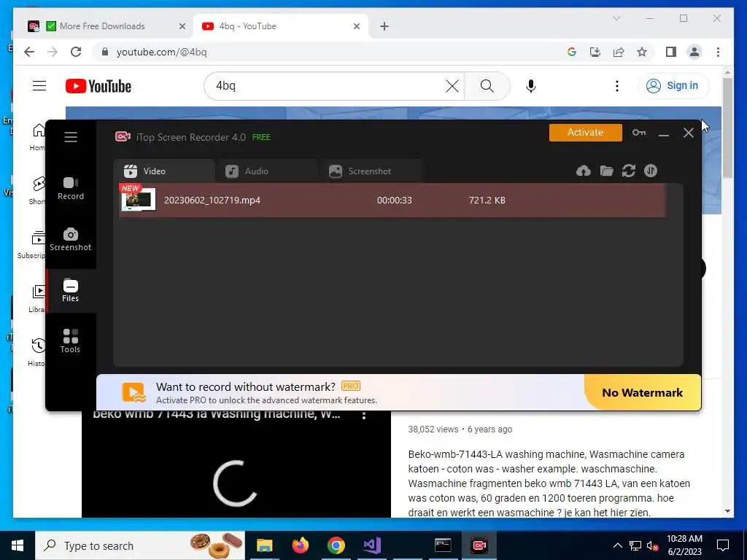The image size is (747, 560).
Task: Reload the YouTube page
Action: (76, 52)
